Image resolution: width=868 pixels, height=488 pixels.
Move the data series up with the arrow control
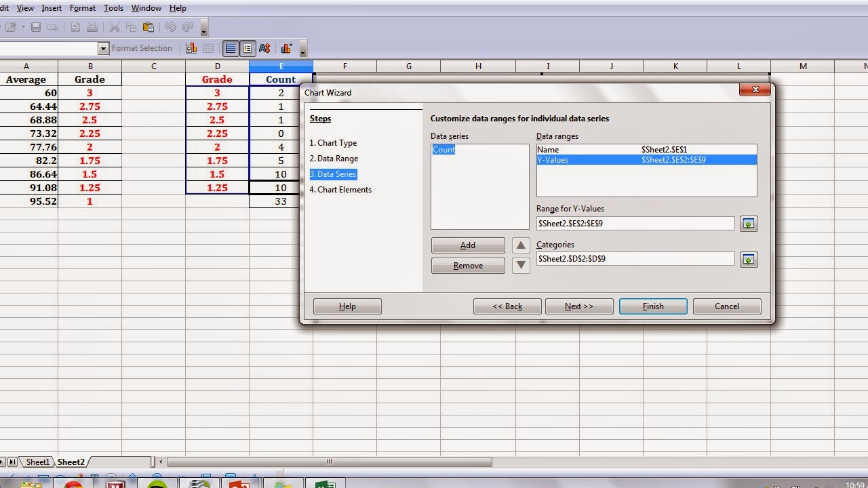(520, 245)
